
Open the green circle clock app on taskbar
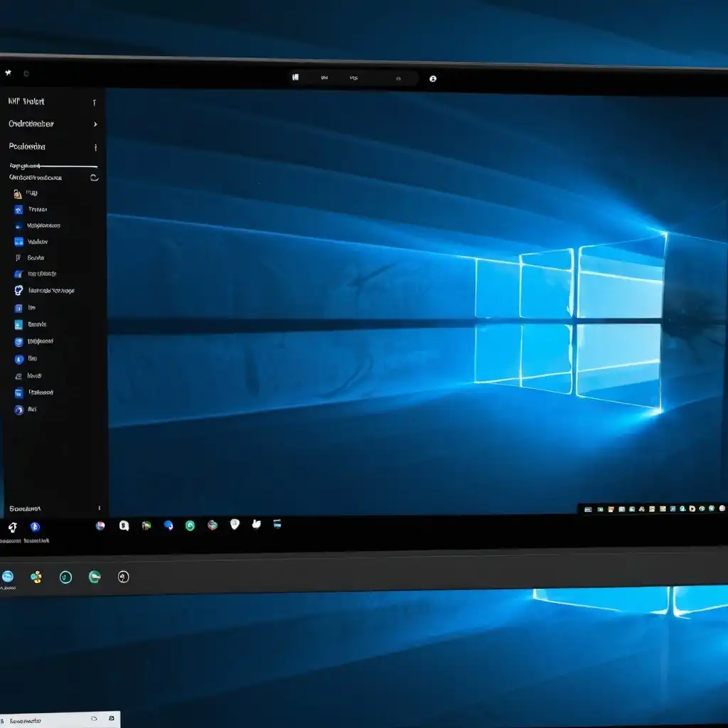[190, 525]
